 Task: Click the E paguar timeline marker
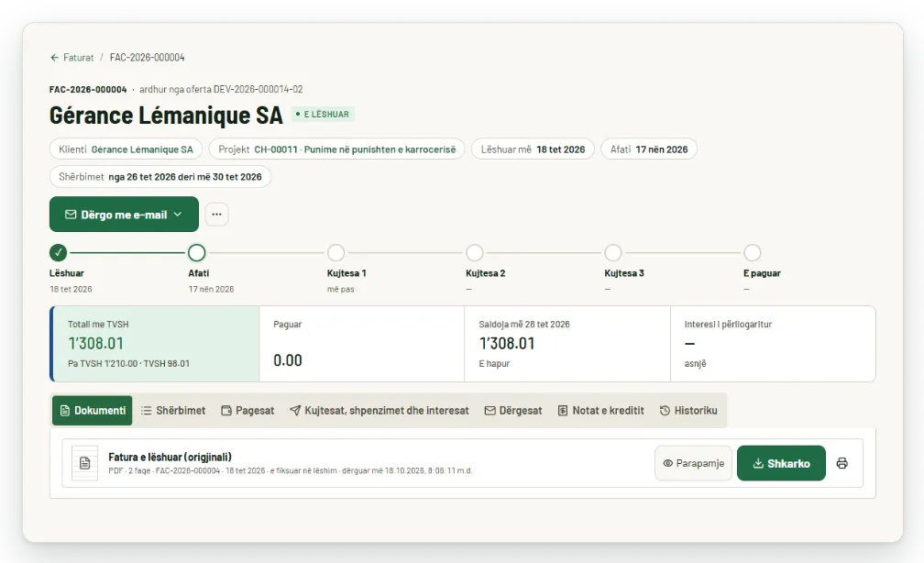[752, 253]
